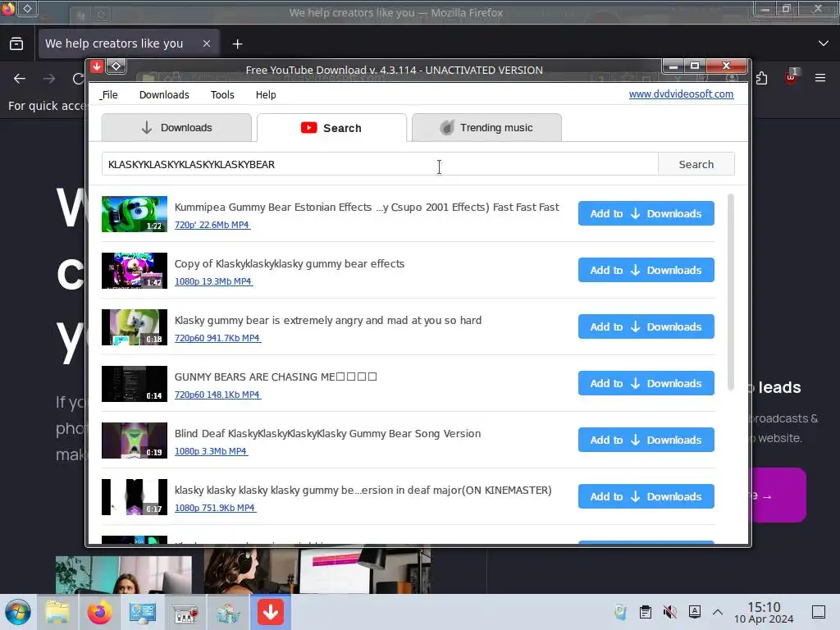Open File Explorer folder on taskbar
The width and height of the screenshot is (840, 630).
(57, 612)
